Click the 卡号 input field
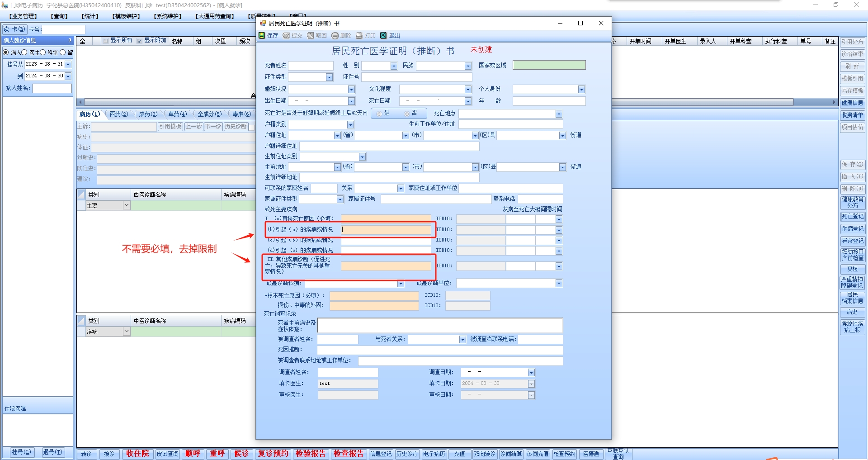868x460 pixels. (63, 29)
